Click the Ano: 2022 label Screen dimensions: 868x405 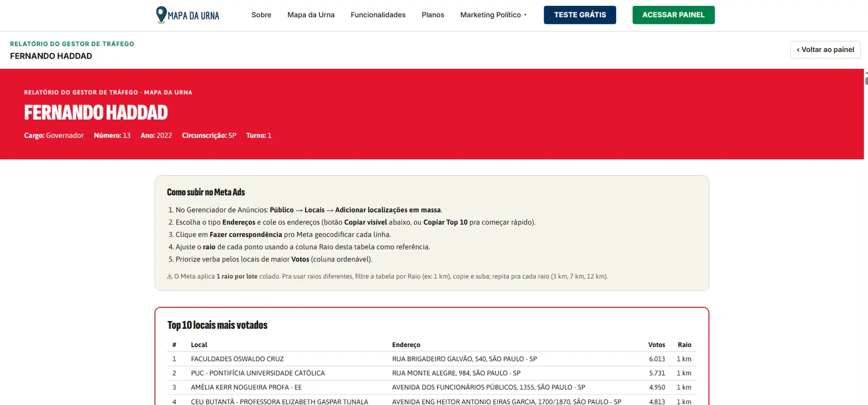click(x=156, y=136)
